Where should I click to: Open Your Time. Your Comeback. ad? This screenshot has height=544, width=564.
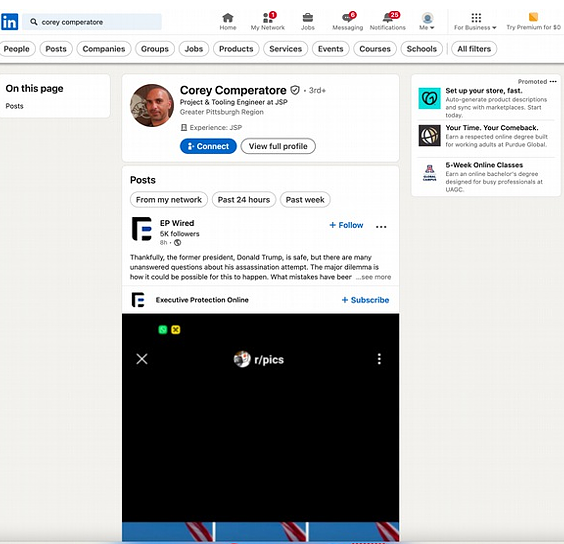pyautogui.click(x=492, y=128)
